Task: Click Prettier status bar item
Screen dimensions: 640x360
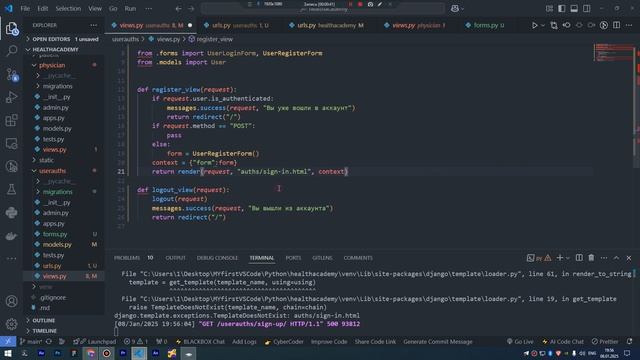Action: tap(605, 342)
